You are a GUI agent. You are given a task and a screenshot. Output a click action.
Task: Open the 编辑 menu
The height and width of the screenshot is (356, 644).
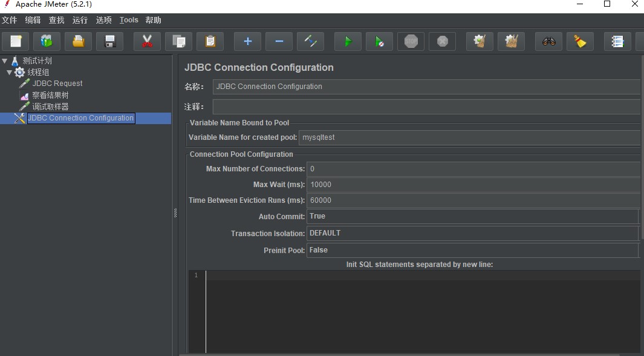point(33,20)
